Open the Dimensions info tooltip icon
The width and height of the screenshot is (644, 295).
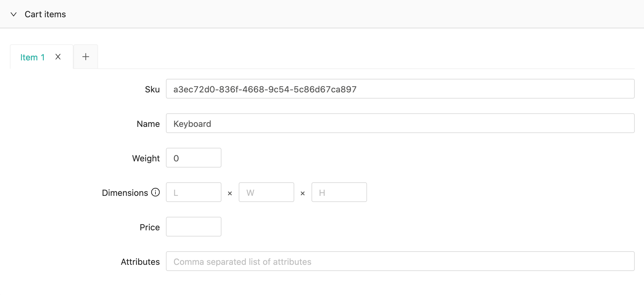pos(155,192)
